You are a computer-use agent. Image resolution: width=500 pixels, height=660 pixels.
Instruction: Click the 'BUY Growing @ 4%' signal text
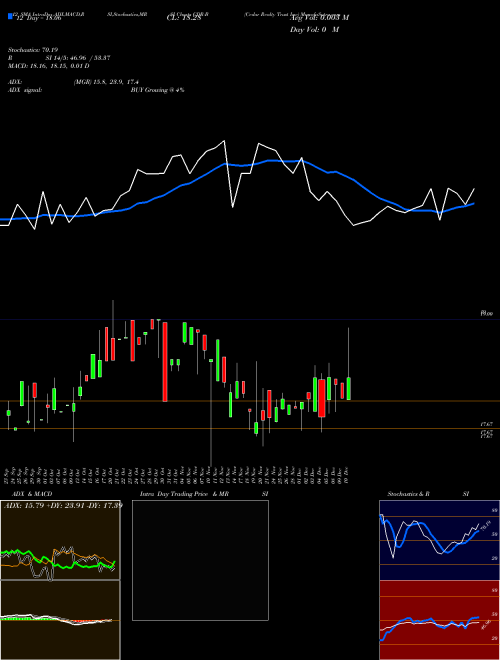point(157,90)
